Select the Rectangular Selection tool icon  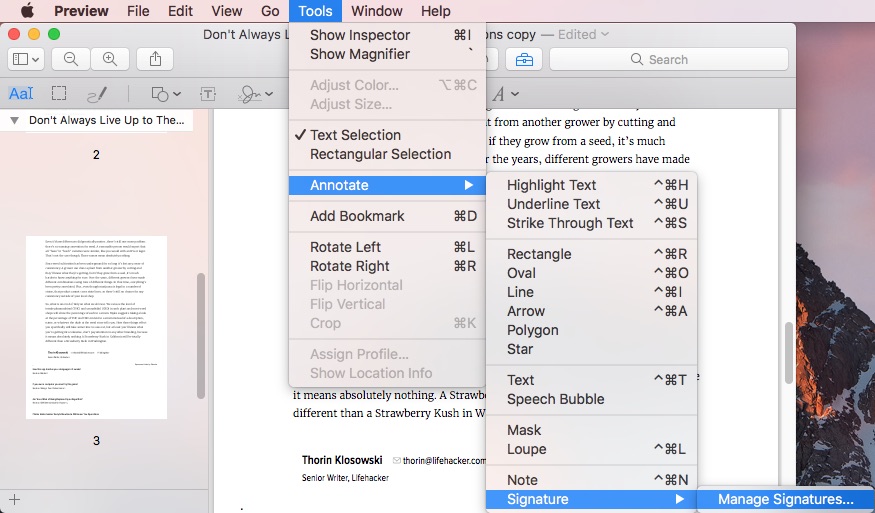[x=59, y=94]
